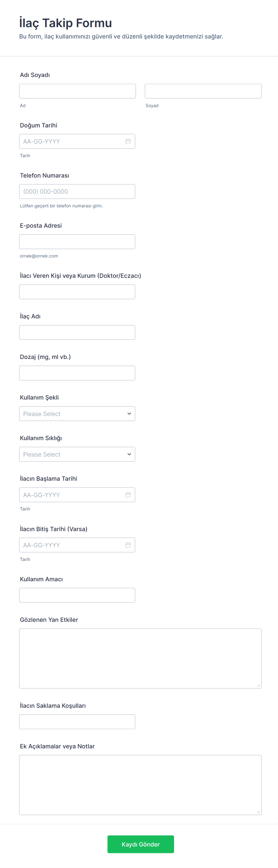Image resolution: width=278 pixels, height=868 pixels.
Task: Click the Kullanım Amacı text field
Action: [77, 595]
